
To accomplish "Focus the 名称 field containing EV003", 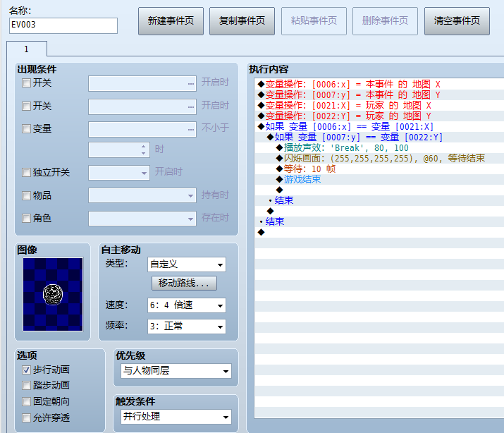I will [63, 25].
